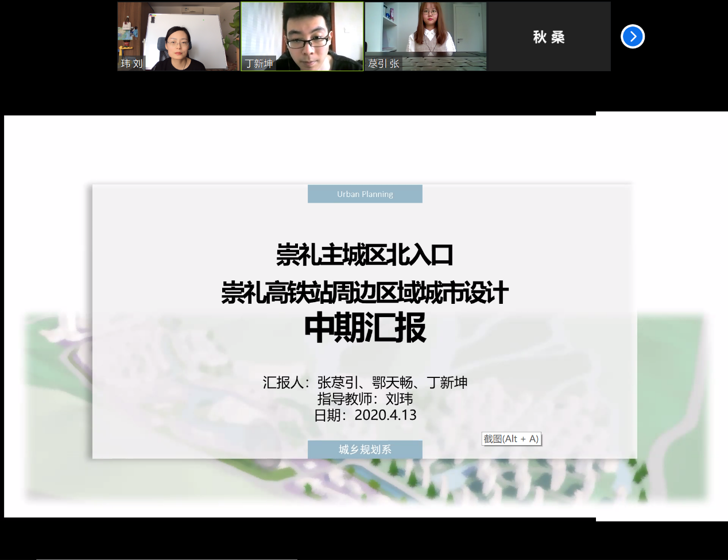Click the 荩引 张 name label

384,64
